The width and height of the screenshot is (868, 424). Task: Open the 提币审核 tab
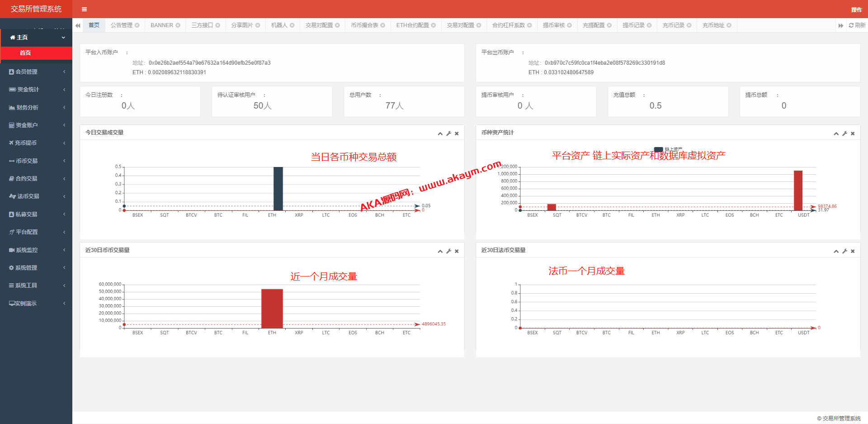[553, 25]
